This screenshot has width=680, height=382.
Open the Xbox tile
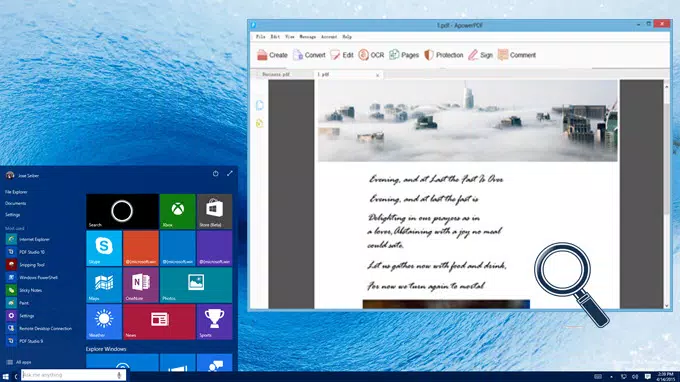tap(177, 212)
